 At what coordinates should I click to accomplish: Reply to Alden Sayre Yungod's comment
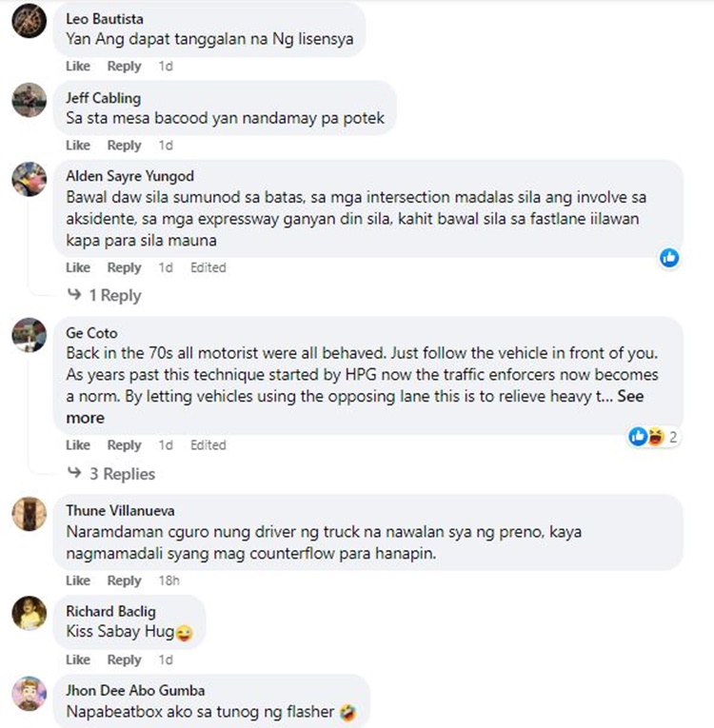pos(124,268)
